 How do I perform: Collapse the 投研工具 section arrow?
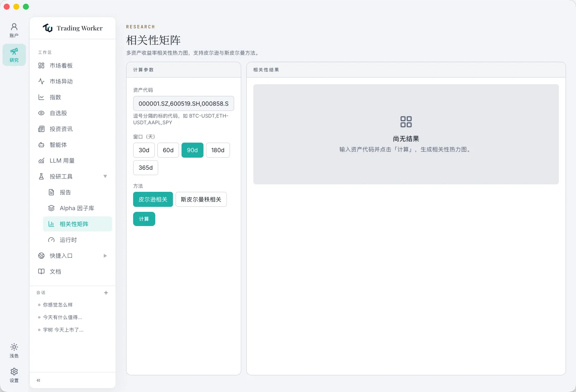[105, 176]
